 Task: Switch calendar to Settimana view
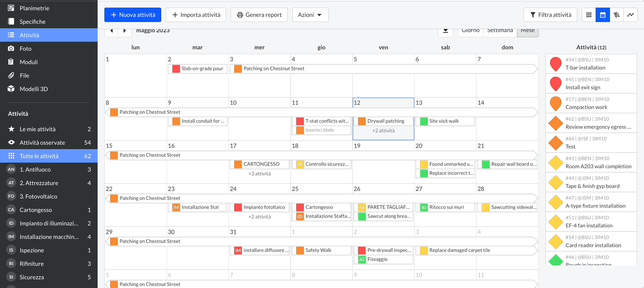(x=500, y=31)
